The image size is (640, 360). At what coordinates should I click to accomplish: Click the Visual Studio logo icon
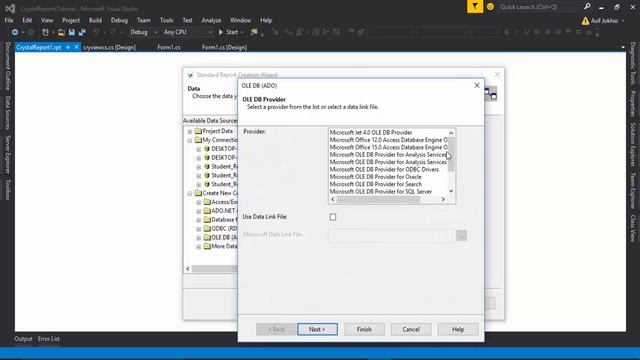pos(10,8)
